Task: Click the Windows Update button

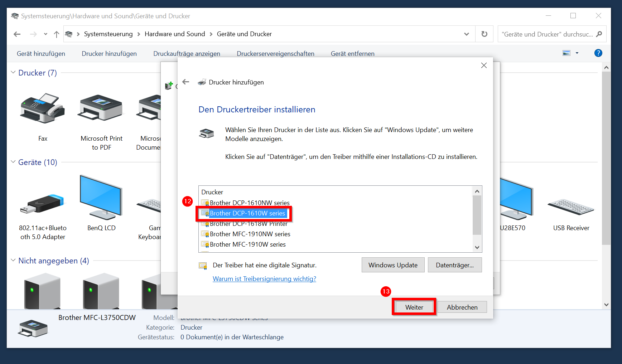Action: 393,265
